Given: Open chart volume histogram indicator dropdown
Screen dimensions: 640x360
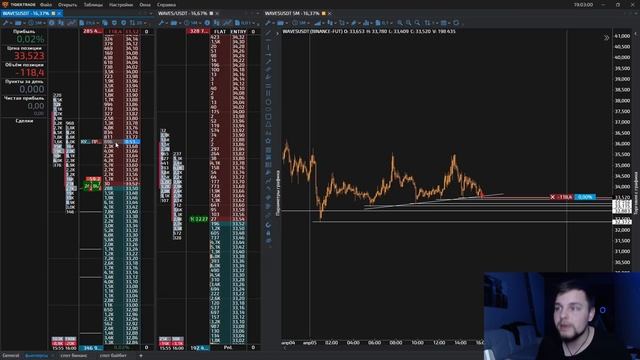Looking at the screenshot, I should point(367,23).
